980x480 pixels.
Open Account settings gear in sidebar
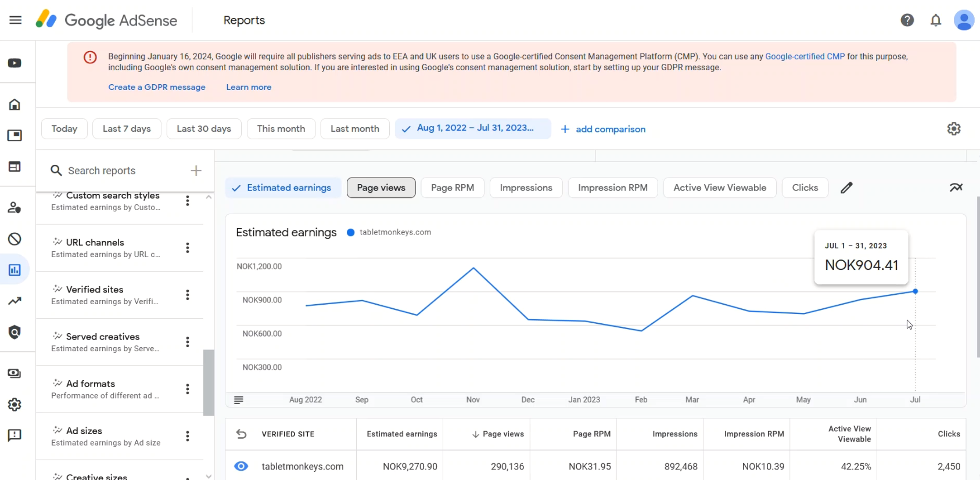(x=15, y=405)
